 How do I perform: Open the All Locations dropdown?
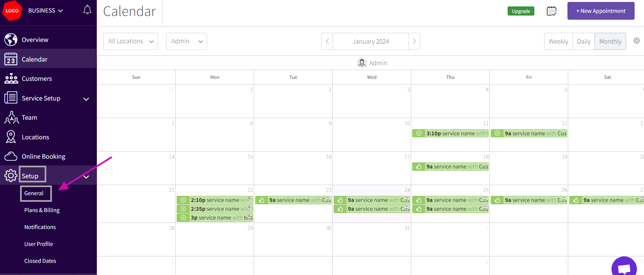(x=131, y=41)
